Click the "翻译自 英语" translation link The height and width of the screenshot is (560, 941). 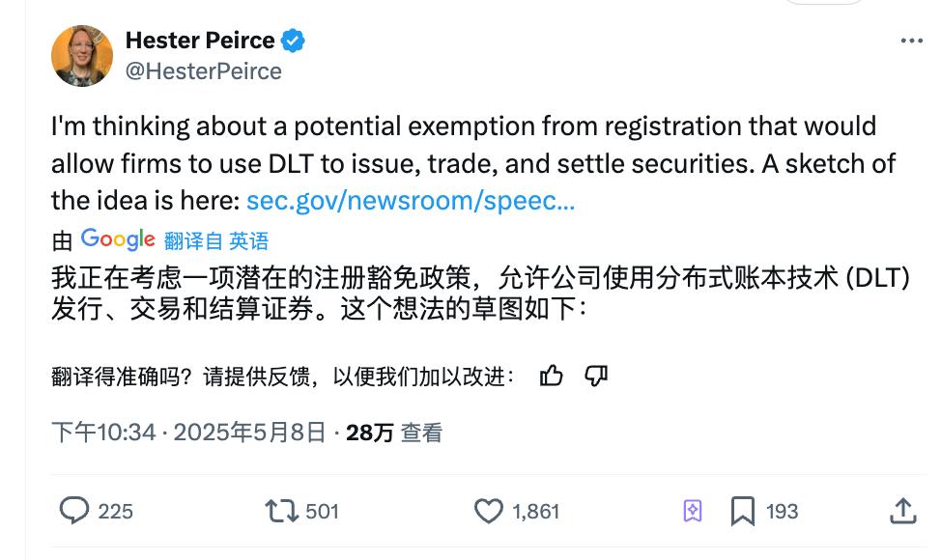click(216, 240)
